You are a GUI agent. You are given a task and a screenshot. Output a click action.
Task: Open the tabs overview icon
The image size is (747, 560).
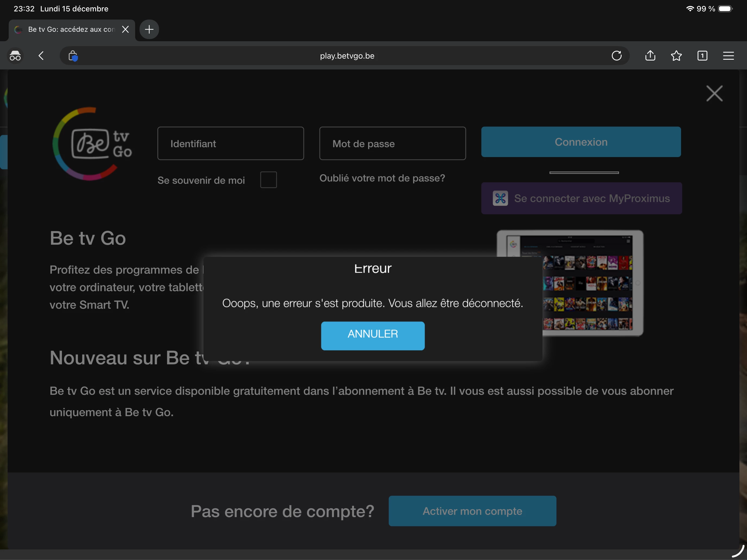(x=702, y=56)
